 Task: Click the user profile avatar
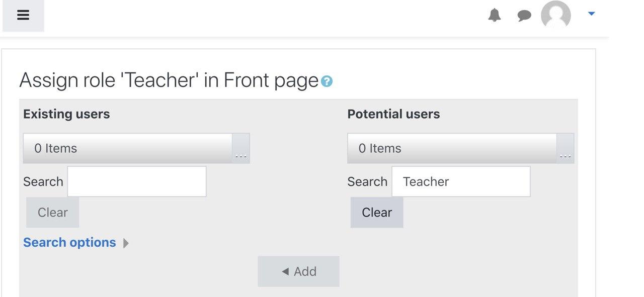point(555,16)
